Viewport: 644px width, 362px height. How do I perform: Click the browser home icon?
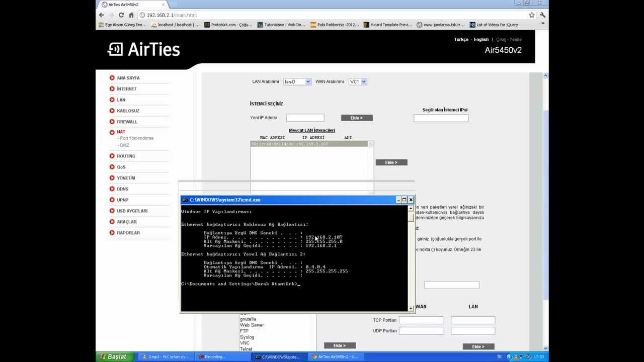(x=131, y=15)
